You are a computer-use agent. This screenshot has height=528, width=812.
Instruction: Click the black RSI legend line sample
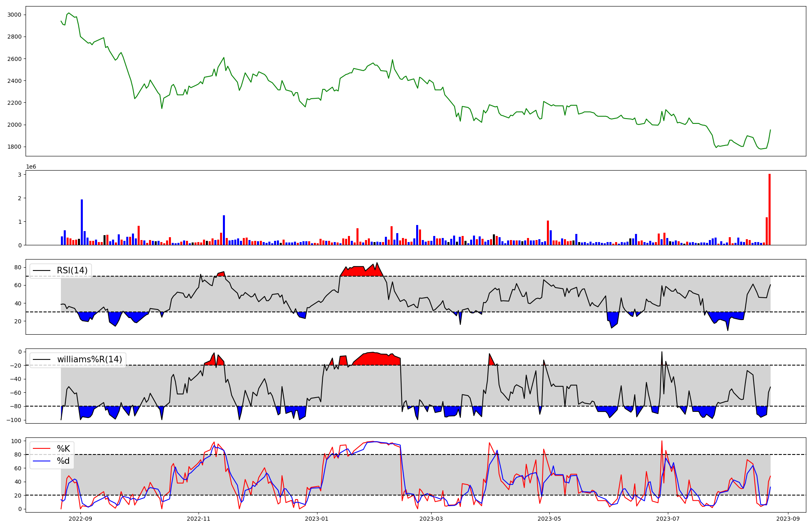click(x=41, y=270)
